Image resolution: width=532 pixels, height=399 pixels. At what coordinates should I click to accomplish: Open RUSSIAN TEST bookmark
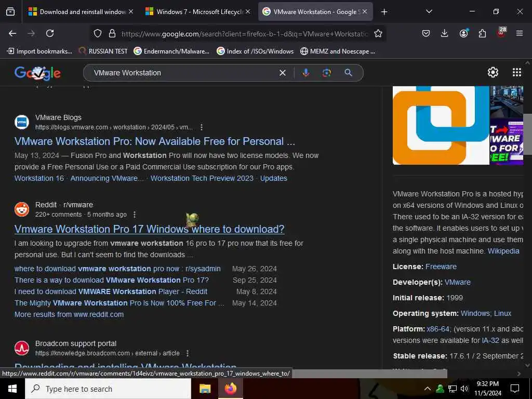click(x=103, y=51)
